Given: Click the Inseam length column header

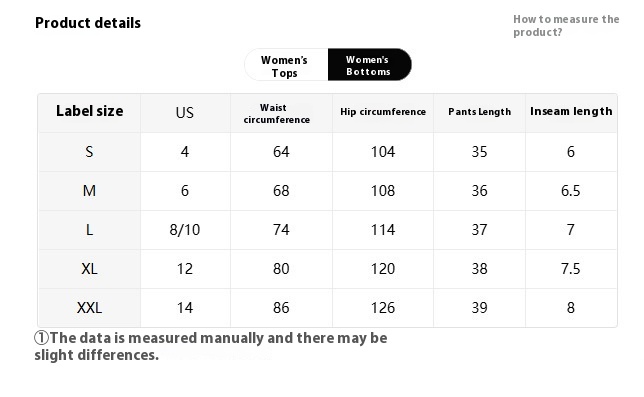Looking at the screenshot, I should pyautogui.click(x=571, y=111).
